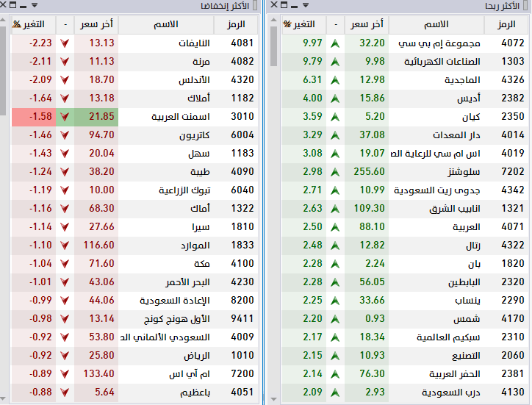Select price 68.30 for أماك
Viewport: 532px width, 405px height.
point(102,209)
